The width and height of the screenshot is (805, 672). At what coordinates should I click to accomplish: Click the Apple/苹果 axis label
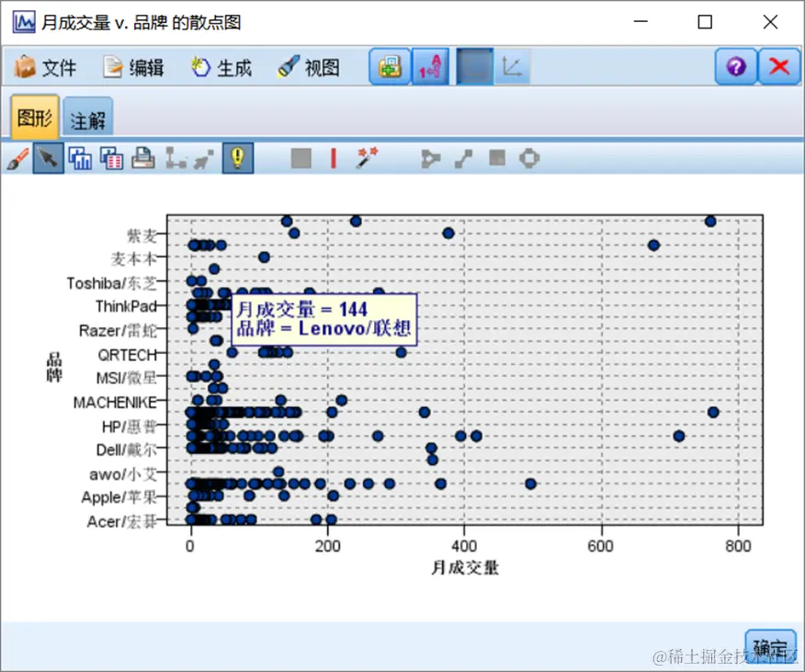pos(119,497)
